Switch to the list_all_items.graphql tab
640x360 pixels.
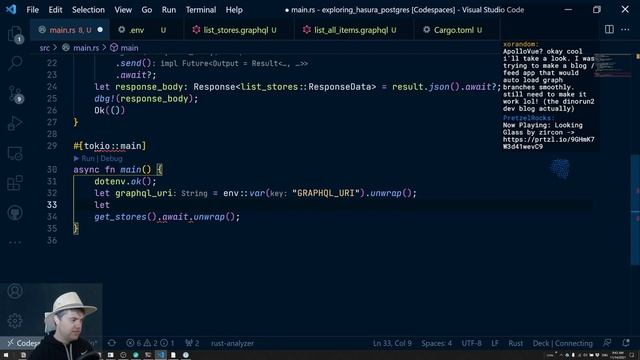[354, 30]
